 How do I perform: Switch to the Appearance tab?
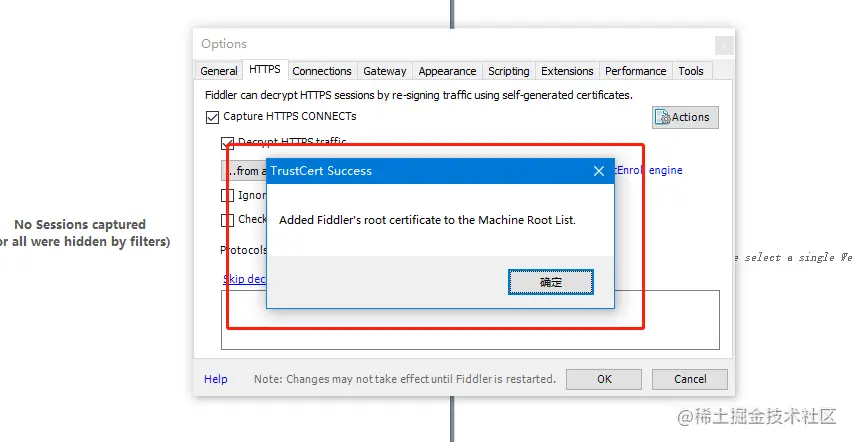click(x=447, y=71)
